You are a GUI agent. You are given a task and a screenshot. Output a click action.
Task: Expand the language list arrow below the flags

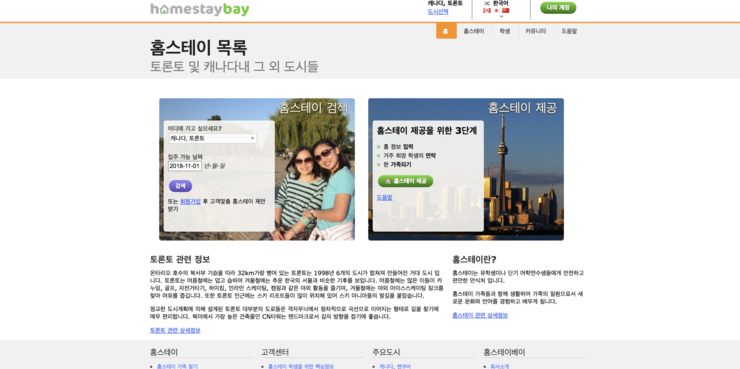pos(501,16)
